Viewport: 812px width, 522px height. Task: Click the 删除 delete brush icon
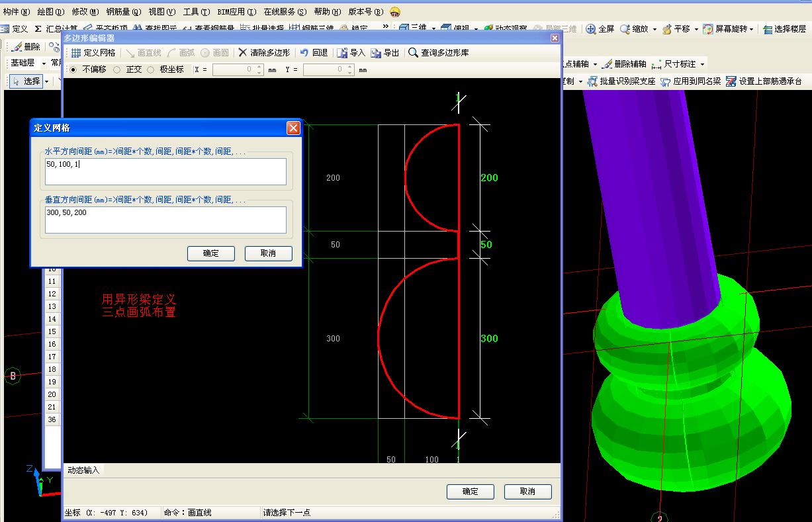pyautogui.click(x=17, y=46)
